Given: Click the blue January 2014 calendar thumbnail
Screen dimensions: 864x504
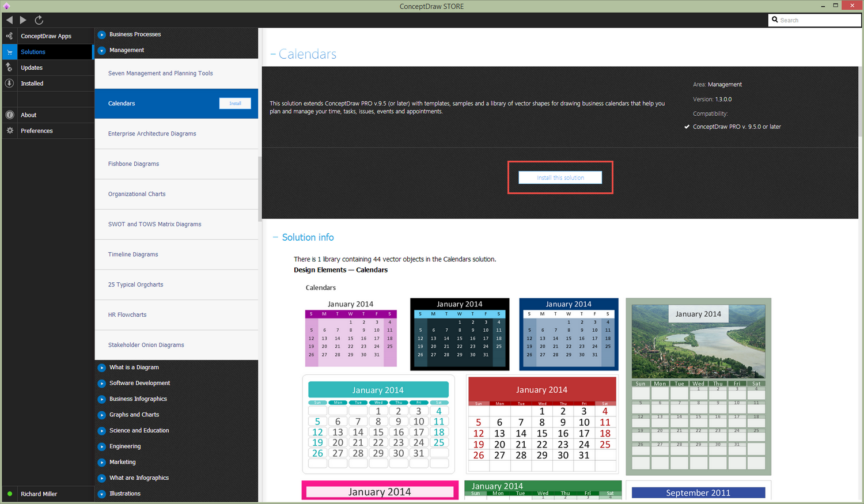Looking at the screenshot, I should click(569, 334).
